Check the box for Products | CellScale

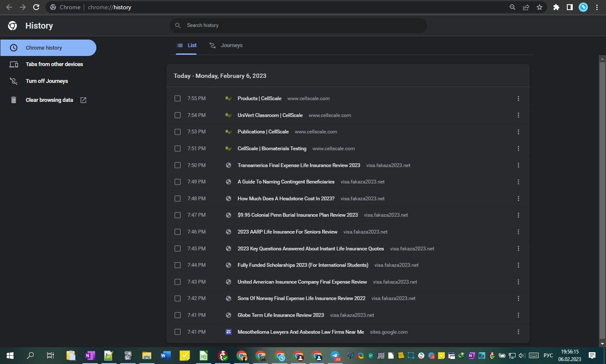178,98
